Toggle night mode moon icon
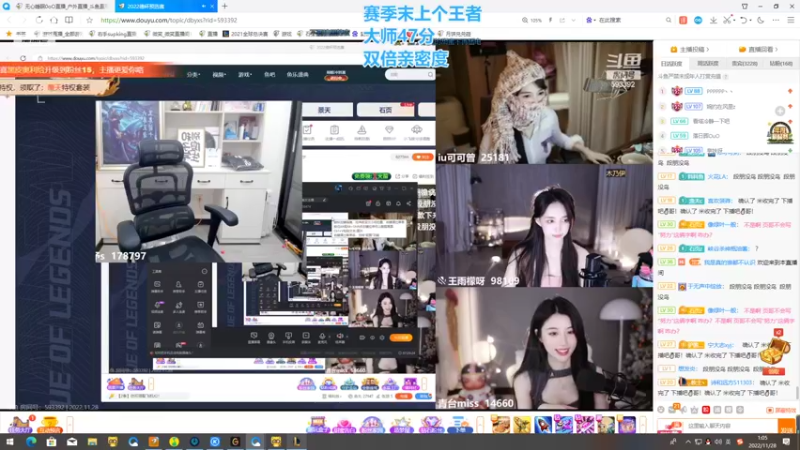 [761, 20]
